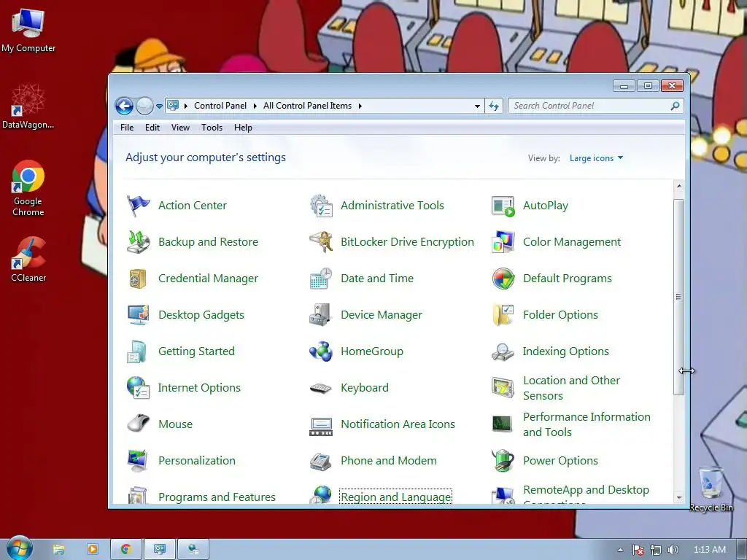This screenshot has width=747, height=560.
Task: Open the Backup and Restore icon
Action: pos(138,242)
